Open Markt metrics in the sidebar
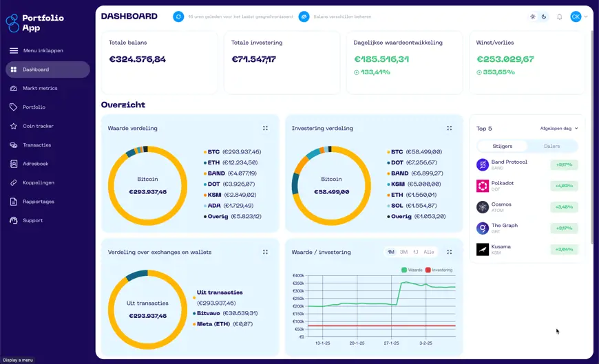The image size is (599, 364). 40,88
